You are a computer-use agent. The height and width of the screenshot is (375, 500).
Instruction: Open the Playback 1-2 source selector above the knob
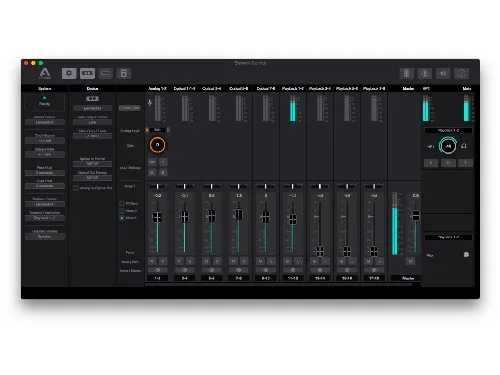click(448, 130)
